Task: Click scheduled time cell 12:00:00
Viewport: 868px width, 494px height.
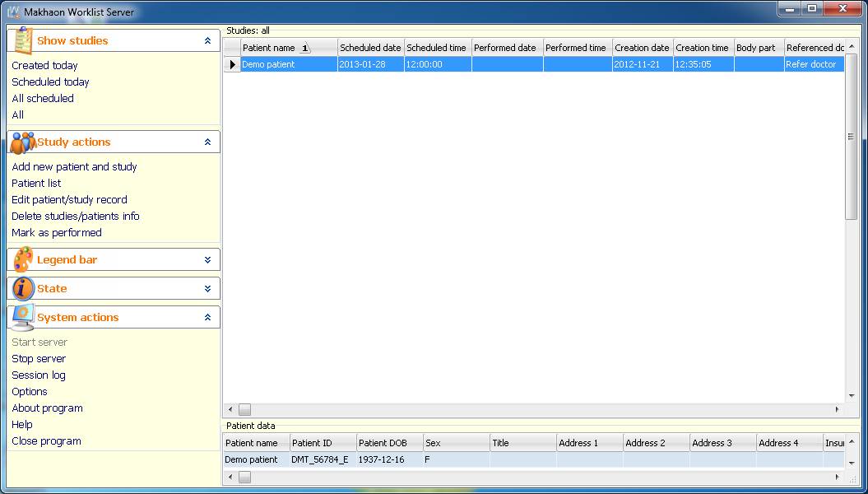Action: pos(438,64)
